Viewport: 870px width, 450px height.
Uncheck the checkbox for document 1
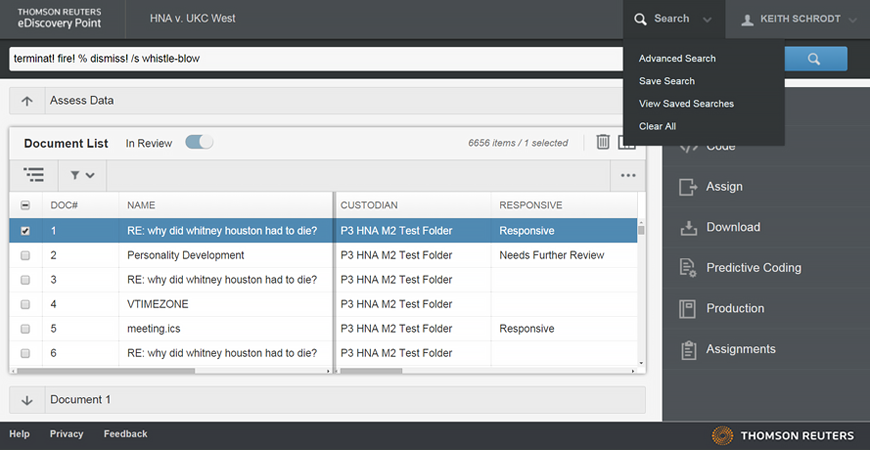[25, 231]
